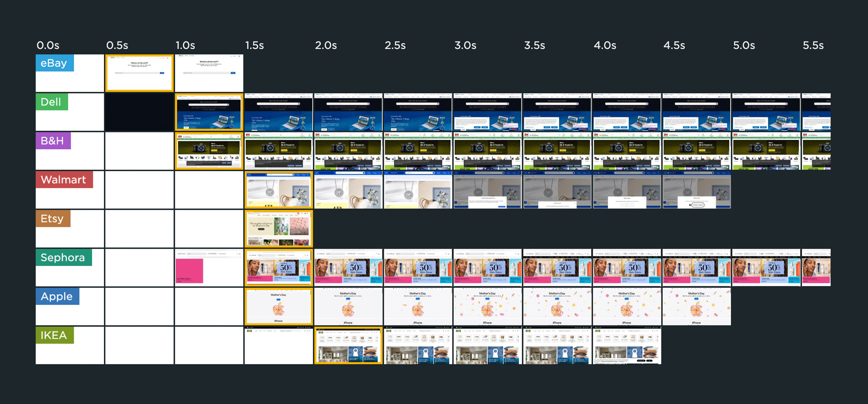Select the 5.0s time marker
The height and width of the screenshot is (404, 868).
pos(744,45)
